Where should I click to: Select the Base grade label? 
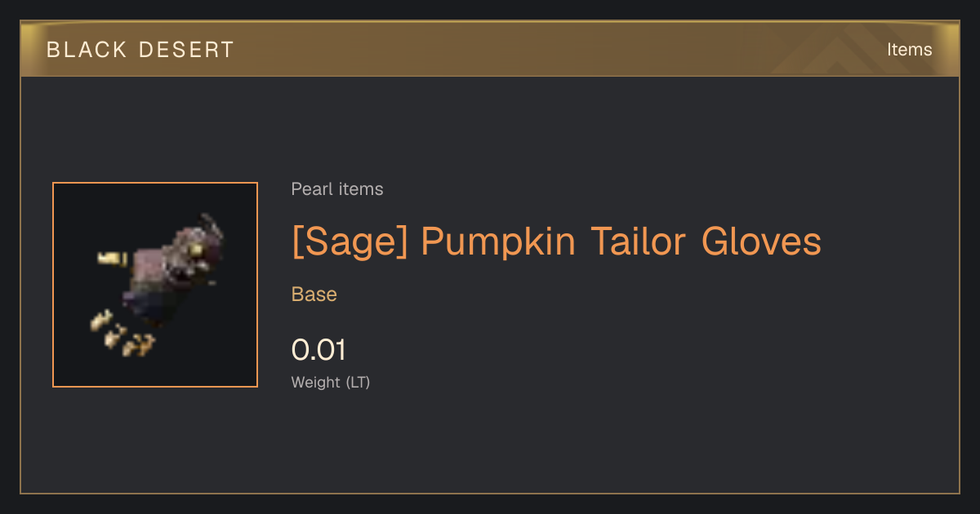[x=314, y=295]
